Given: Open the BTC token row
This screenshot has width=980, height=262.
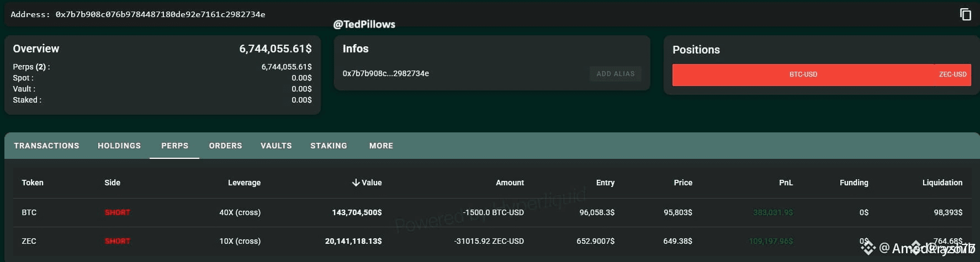Looking at the screenshot, I should [492, 212].
